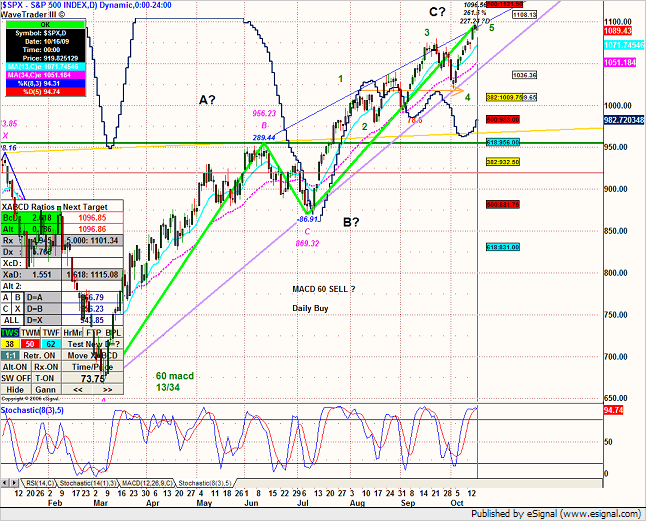Click the HrMn button
Viewport: 646px width, 521px height.
tap(73, 333)
